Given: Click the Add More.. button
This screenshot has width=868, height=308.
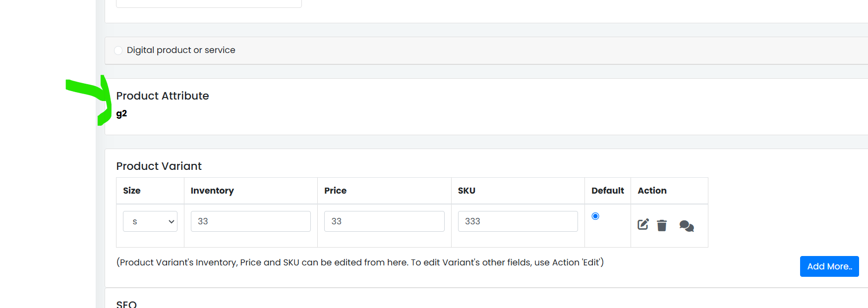Looking at the screenshot, I should pos(829,266).
